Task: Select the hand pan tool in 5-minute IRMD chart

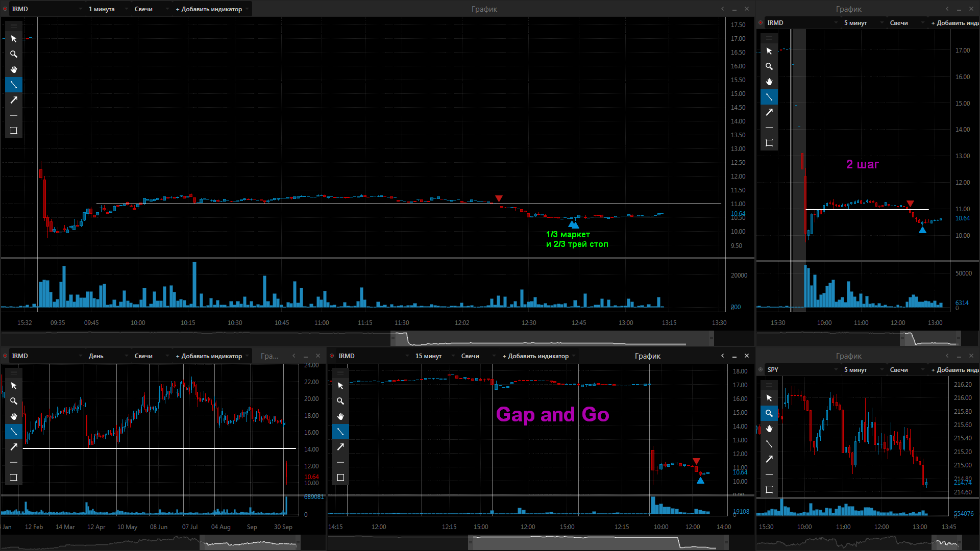Action: click(x=769, y=82)
